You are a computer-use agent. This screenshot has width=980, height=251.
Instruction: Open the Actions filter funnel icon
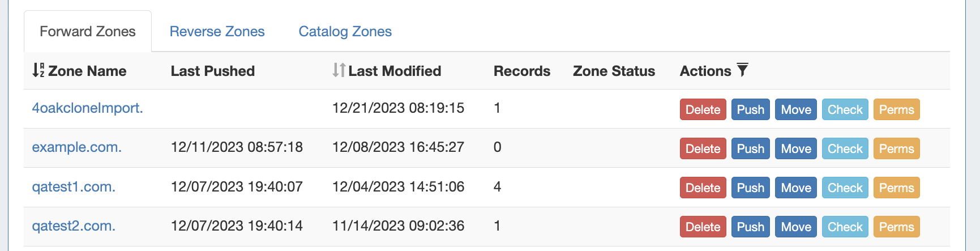tap(742, 70)
